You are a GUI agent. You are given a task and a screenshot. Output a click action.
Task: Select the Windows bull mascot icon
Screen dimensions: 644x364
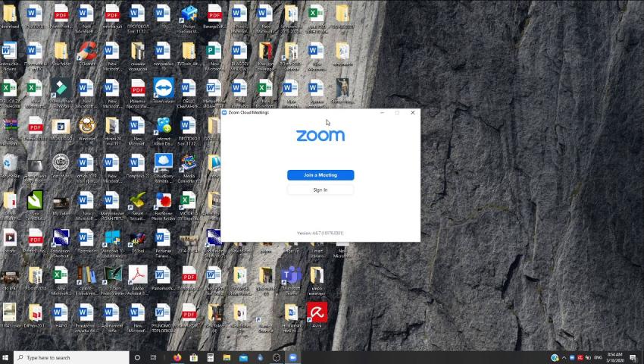point(87,129)
